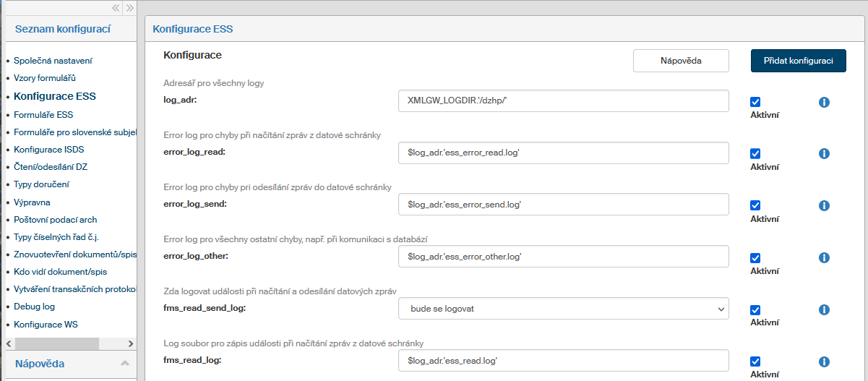868x381 pixels.
Task: Collapse sidebar with left double-chevron icon
Action: click(x=116, y=9)
